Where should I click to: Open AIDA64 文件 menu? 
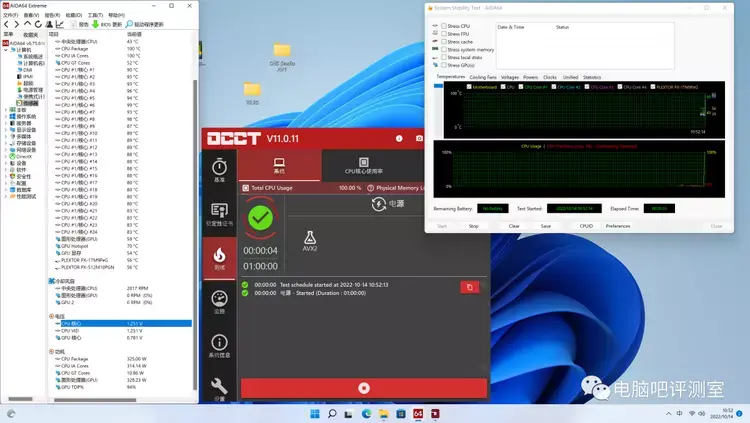(x=10, y=15)
